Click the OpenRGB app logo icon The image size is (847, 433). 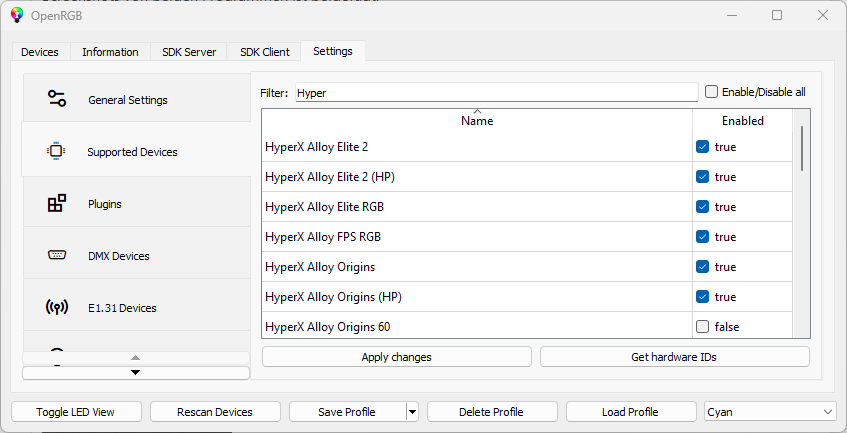[17, 15]
